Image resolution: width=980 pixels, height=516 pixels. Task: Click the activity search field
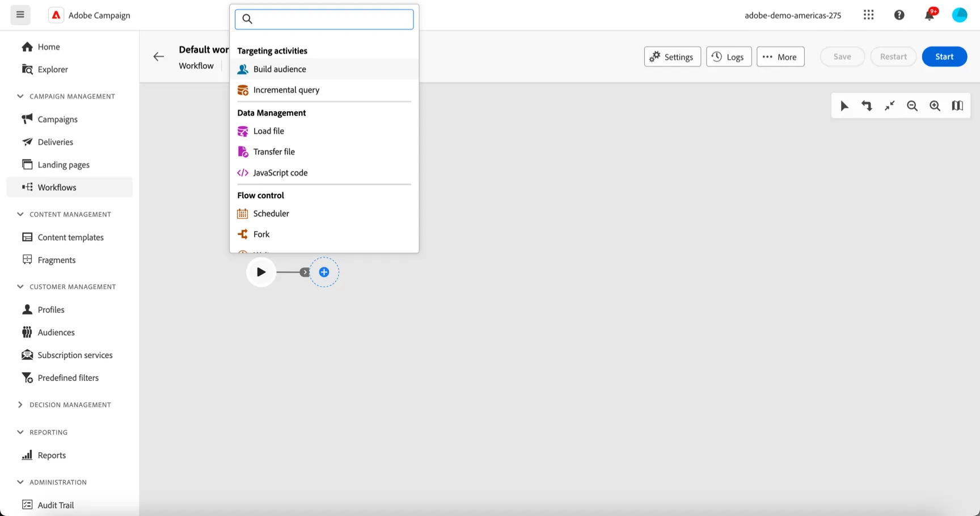pyautogui.click(x=324, y=19)
